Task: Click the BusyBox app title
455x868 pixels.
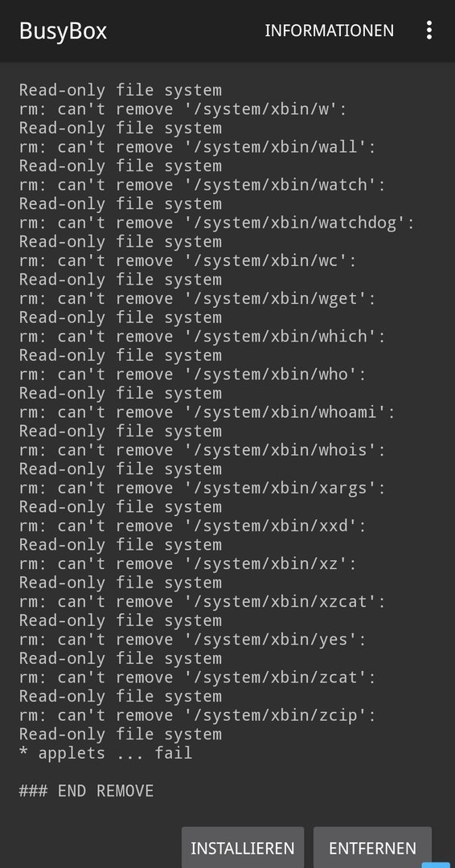Action: (x=63, y=31)
